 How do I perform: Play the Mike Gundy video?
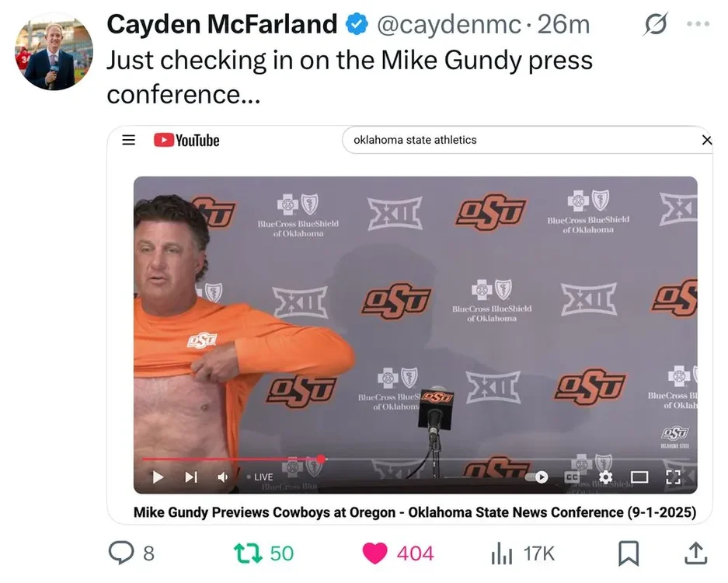click(x=158, y=477)
